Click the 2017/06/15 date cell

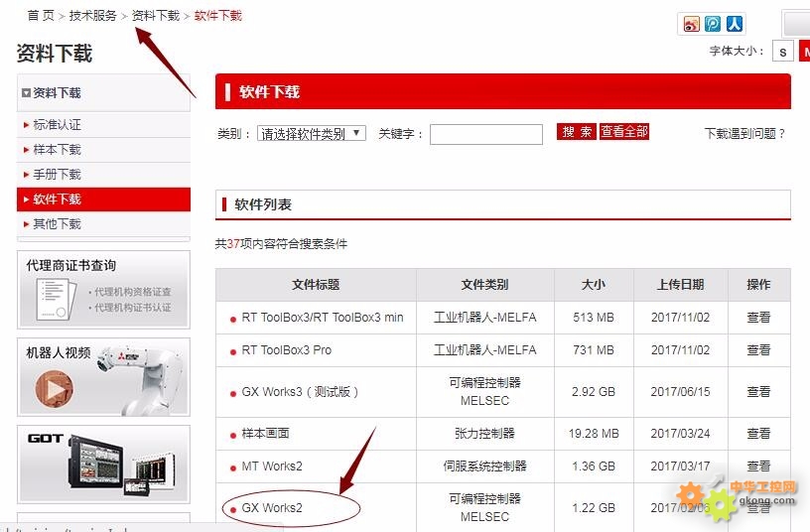pos(680,392)
